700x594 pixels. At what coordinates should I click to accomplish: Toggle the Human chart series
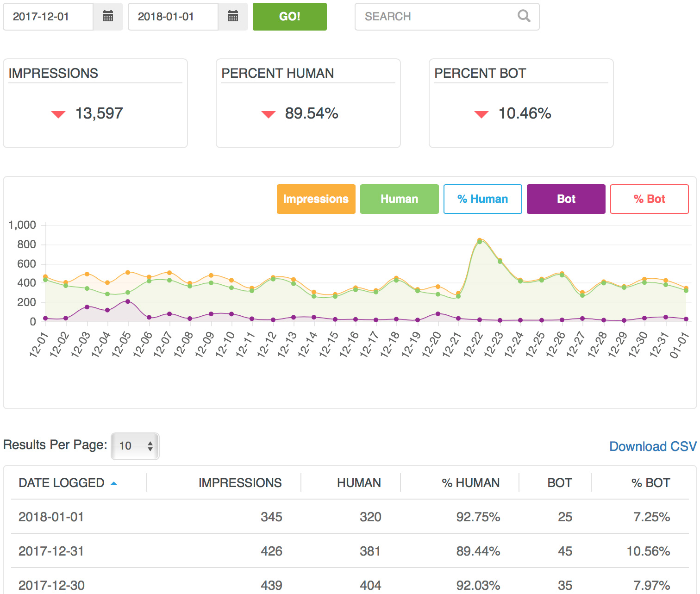[x=399, y=199]
